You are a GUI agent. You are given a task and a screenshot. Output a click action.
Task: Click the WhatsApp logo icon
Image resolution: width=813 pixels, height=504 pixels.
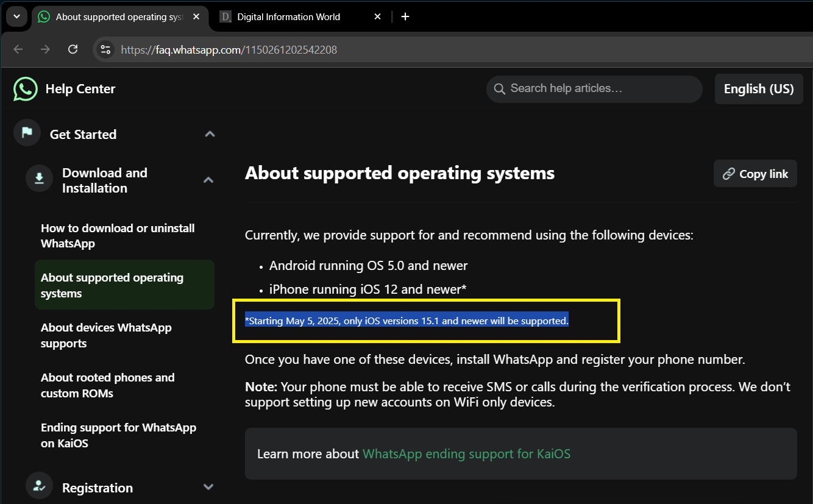tap(26, 89)
